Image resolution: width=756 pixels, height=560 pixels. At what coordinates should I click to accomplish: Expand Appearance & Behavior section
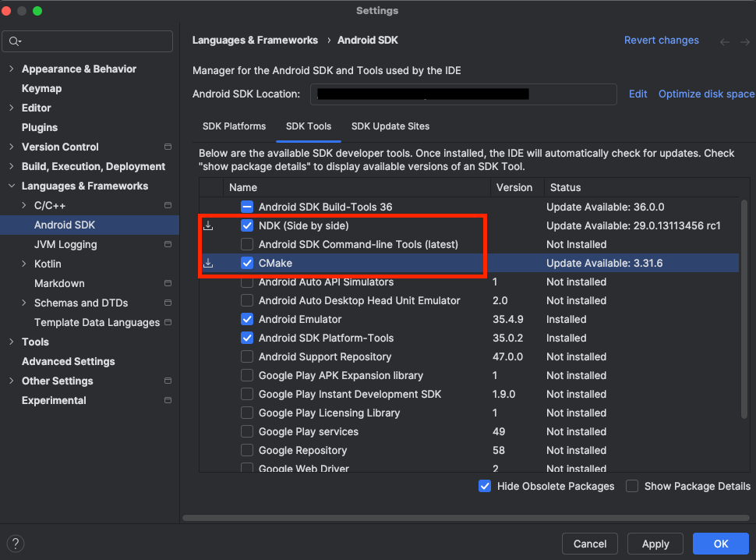12,69
